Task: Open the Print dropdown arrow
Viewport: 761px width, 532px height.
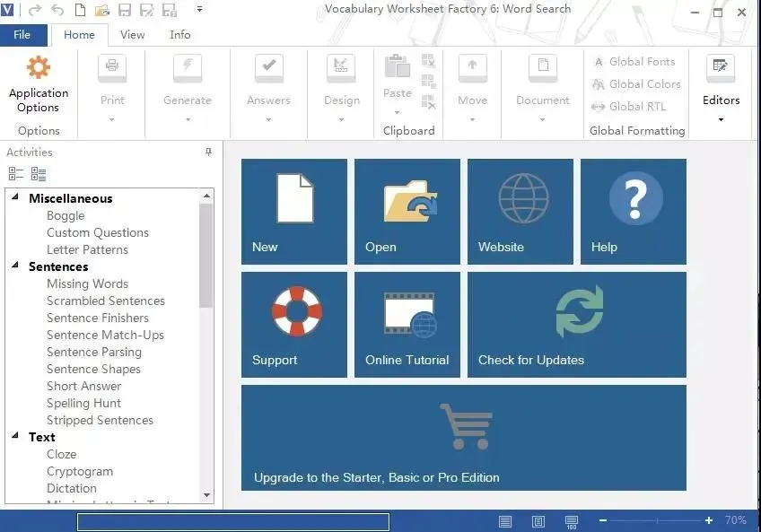Action: point(111,119)
